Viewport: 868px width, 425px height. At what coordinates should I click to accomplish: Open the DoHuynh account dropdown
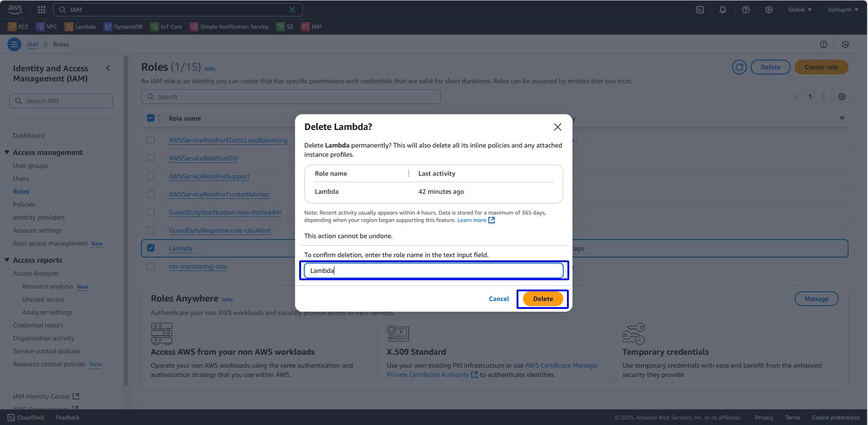(x=843, y=10)
